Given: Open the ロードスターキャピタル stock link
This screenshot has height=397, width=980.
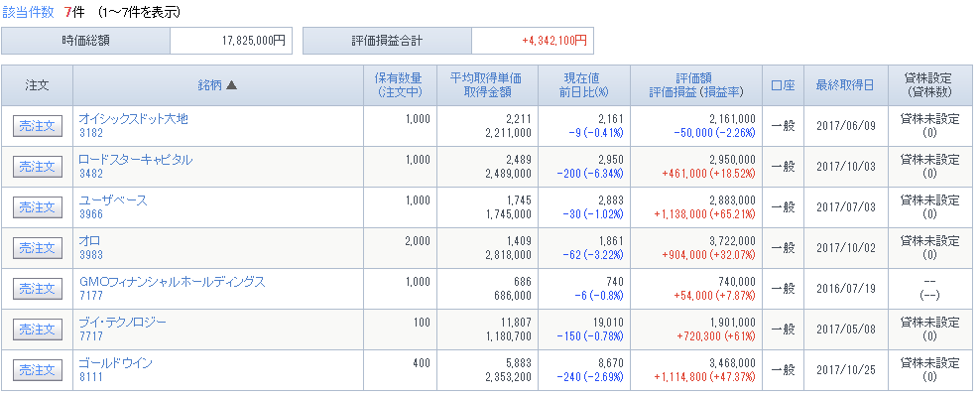Looking at the screenshot, I should click(x=136, y=160).
